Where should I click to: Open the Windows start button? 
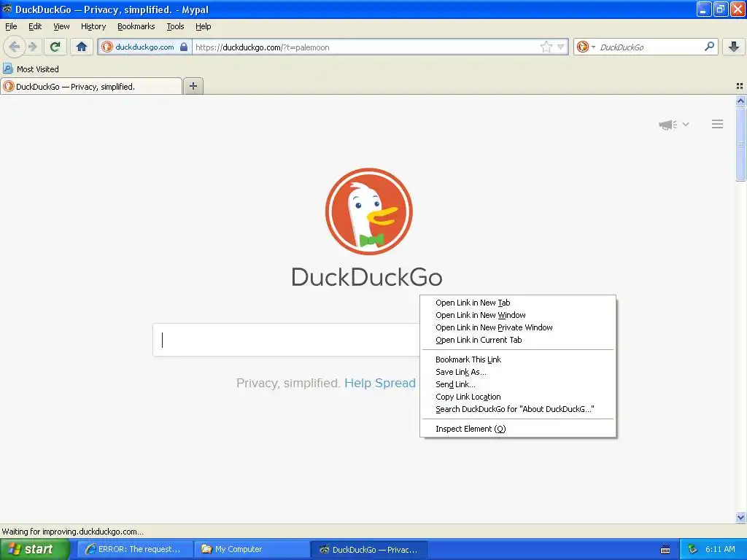34,549
